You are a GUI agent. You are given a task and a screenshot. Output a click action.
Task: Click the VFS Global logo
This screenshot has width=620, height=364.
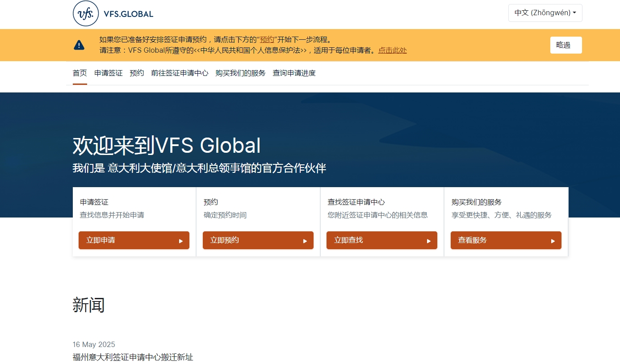[113, 13]
